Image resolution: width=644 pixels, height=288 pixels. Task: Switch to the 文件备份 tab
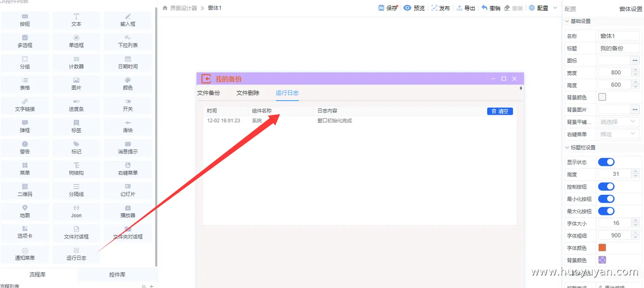[208, 93]
